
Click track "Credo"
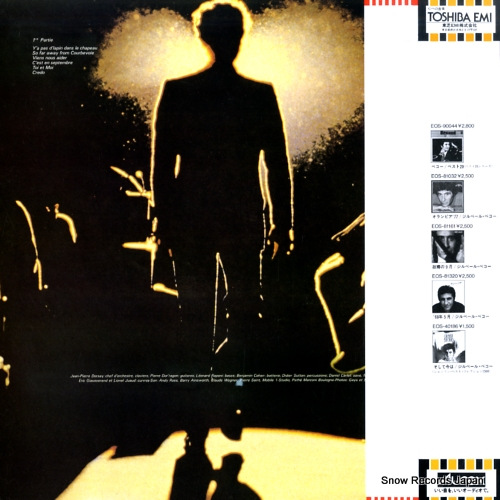39,72
